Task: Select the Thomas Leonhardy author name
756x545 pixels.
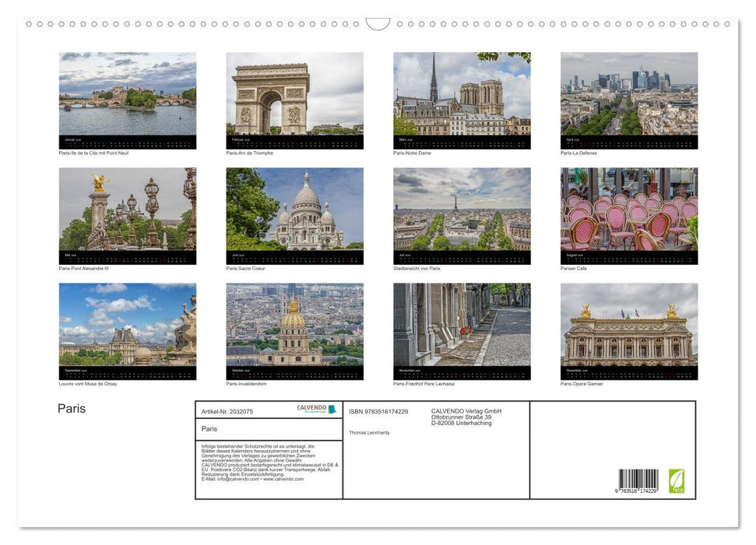Action: click(x=372, y=432)
